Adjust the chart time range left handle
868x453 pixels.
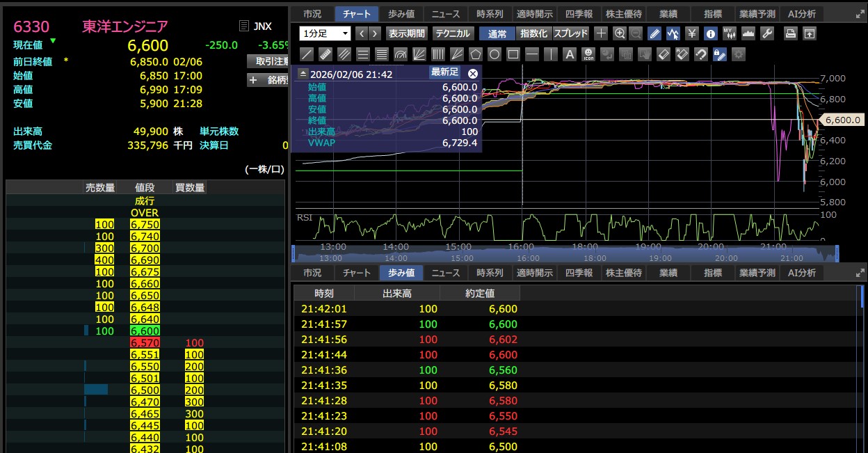[x=294, y=253]
